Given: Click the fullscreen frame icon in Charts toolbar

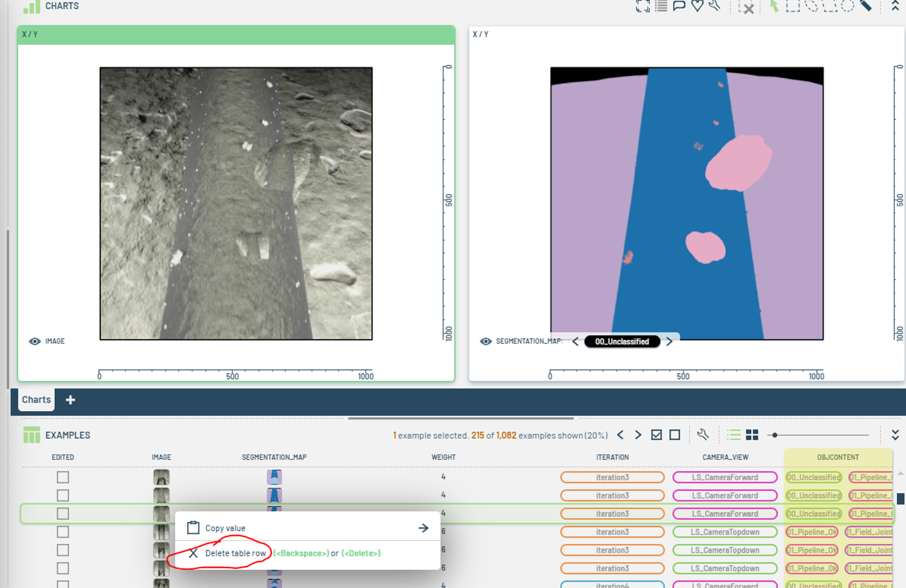Looking at the screenshot, I should (643, 6).
